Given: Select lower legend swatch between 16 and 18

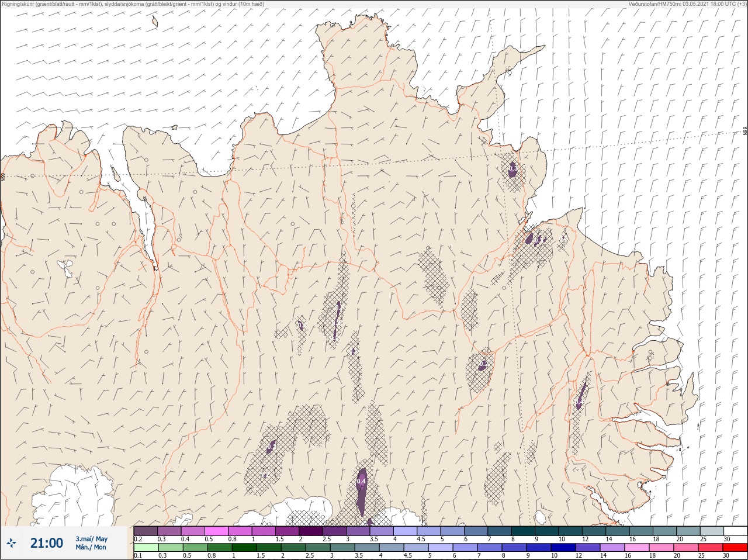Looking at the screenshot, I should [x=638, y=548].
